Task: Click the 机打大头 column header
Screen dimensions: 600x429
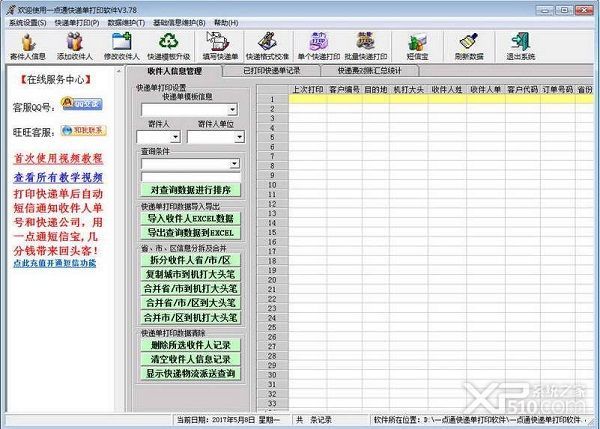Action: (409, 90)
